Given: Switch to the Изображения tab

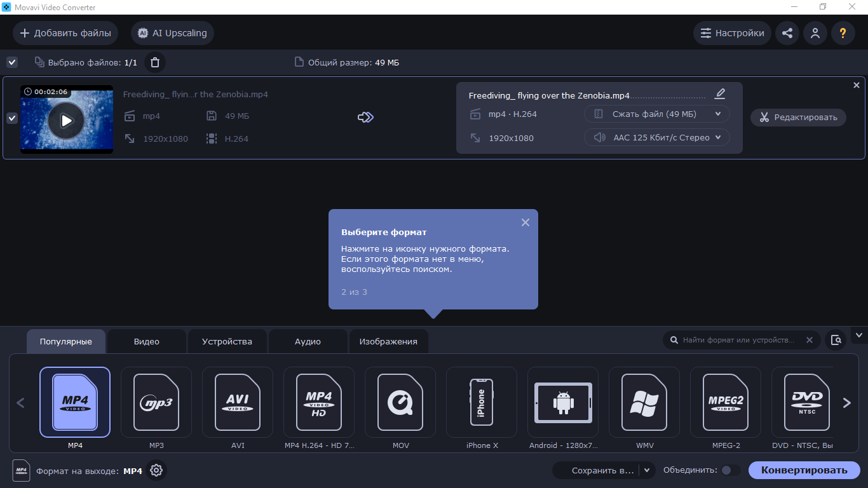Looking at the screenshot, I should (388, 341).
